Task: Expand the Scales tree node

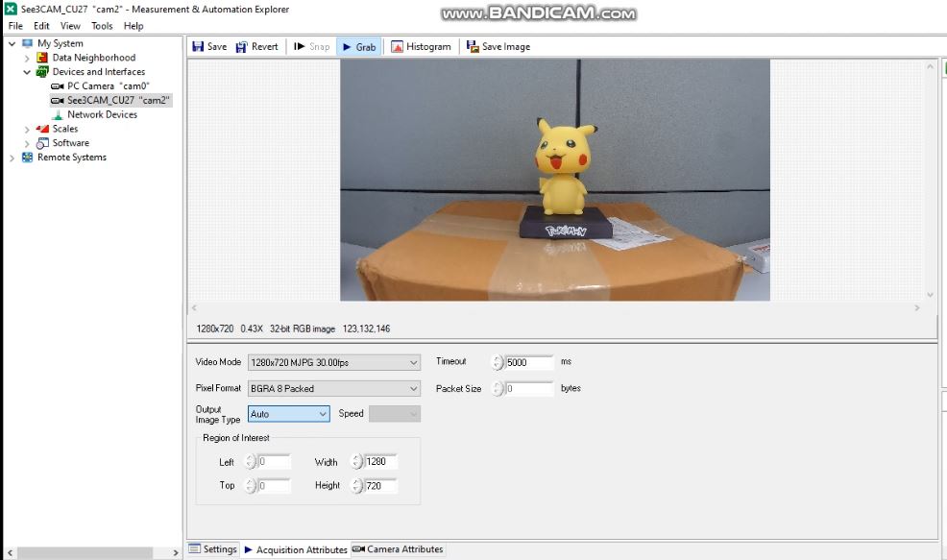Action: click(27, 130)
